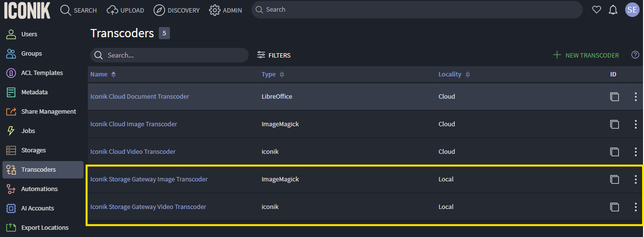Click the Storages icon in sidebar
644x237 pixels.
(x=11, y=150)
